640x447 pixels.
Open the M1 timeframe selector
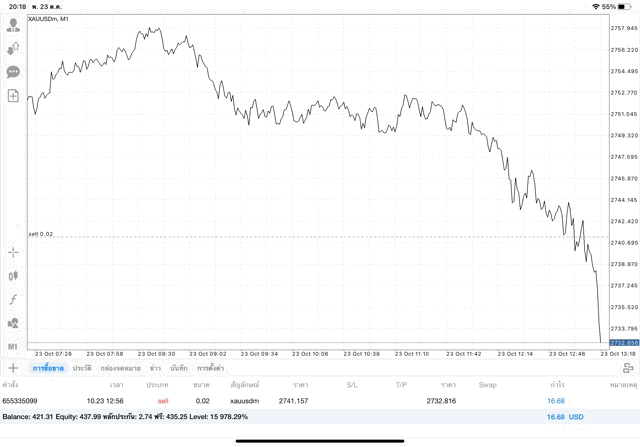[13, 346]
